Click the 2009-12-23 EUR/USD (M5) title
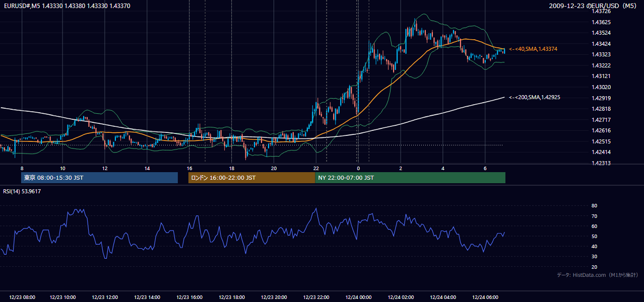 tap(593, 6)
